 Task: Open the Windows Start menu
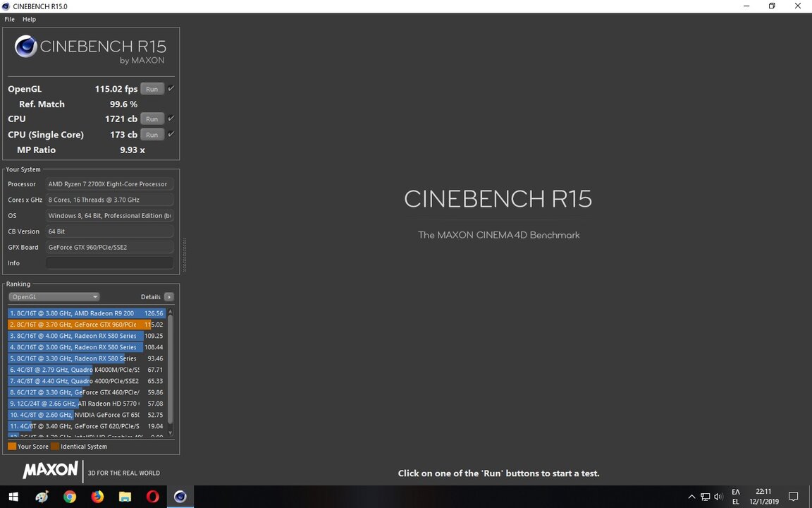pos(13,497)
